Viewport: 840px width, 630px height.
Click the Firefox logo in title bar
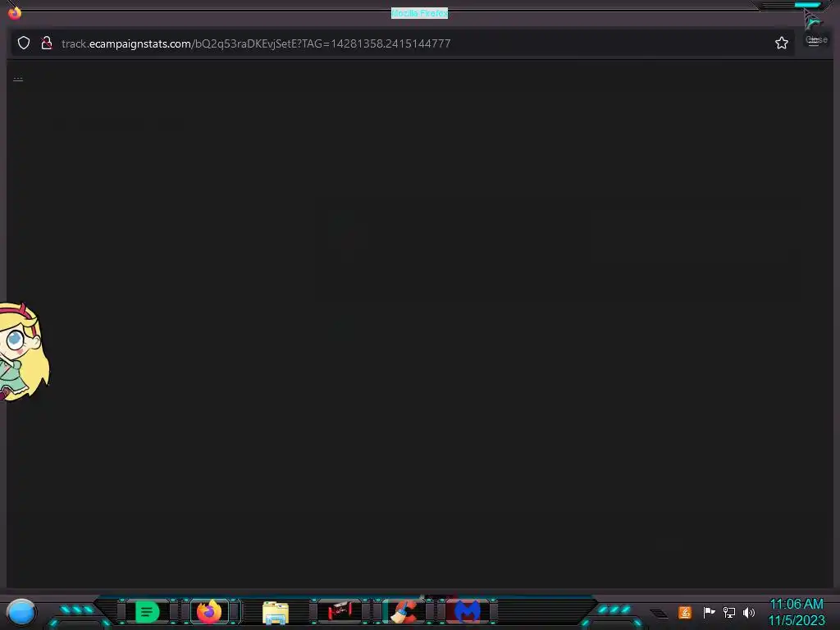[15, 12]
